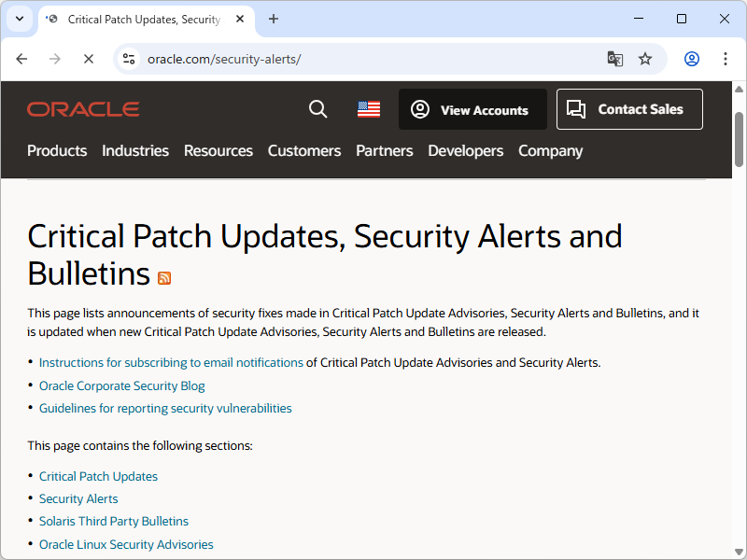This screenshot has height=560, width=747.
Task: Open the tab search chevron
Action: [x=19, y=19]
